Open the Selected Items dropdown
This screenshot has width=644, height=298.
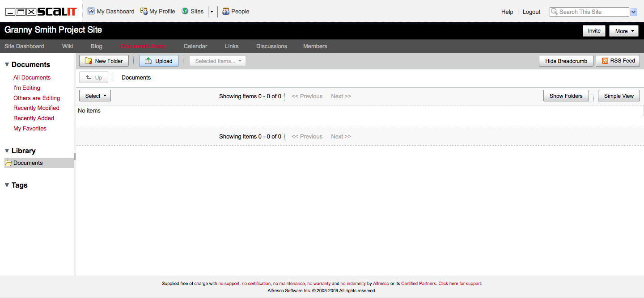pyautogui.click(x=218, y=61)
